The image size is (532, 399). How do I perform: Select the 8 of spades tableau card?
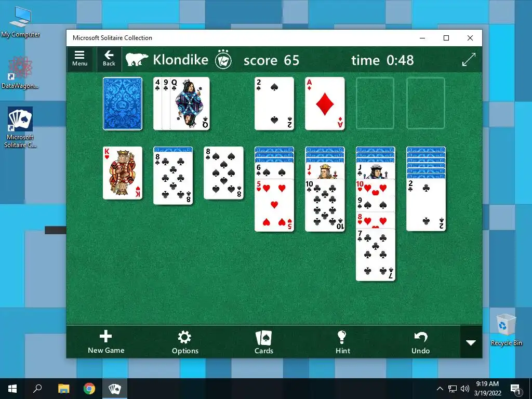click(x=223, y=172)
